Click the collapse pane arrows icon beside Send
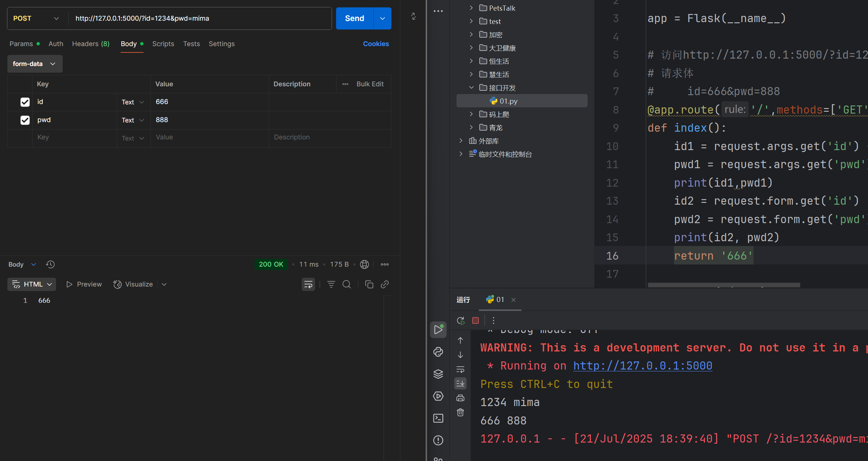The height and width of the screenshot is (461, 868). coord(414,16)
